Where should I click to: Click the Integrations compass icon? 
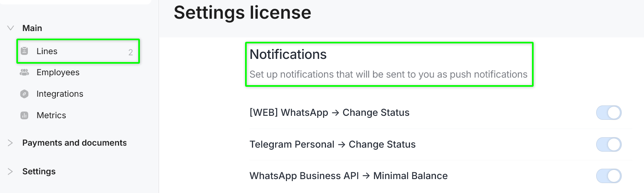[x=24, y=94]
